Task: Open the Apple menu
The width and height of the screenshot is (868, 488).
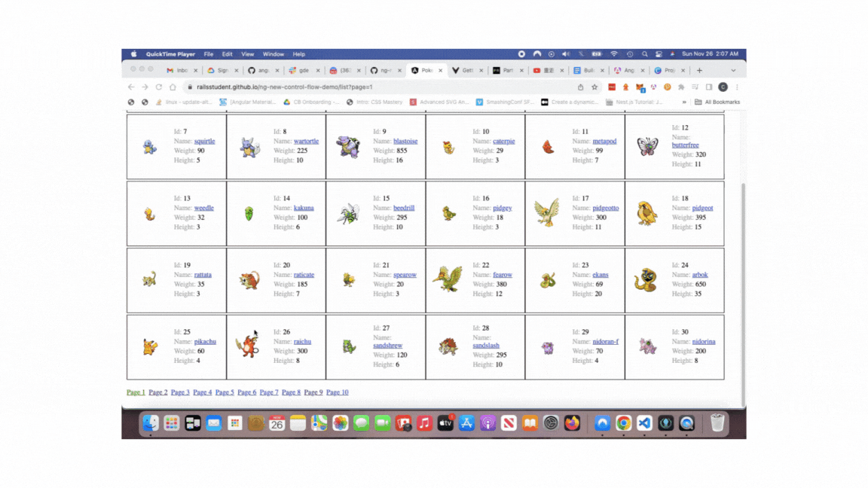Action: pos(134,54)
